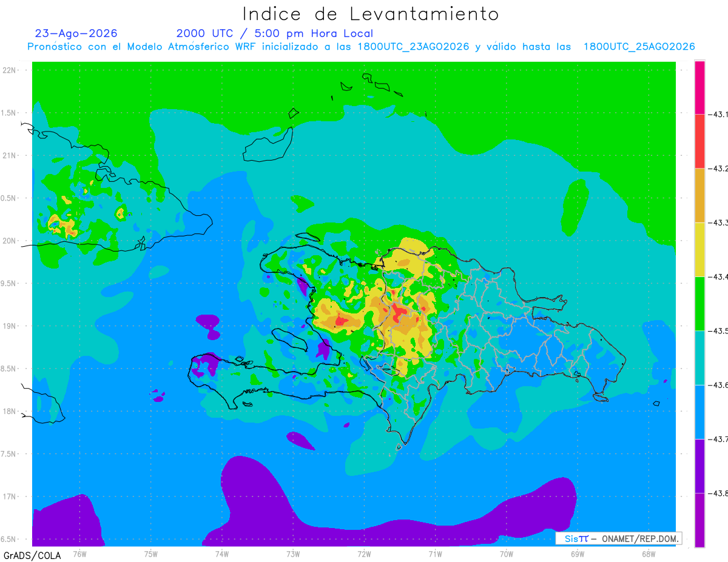Click the "22N" latitude axis label
The height and width of the screenshot is (562, 728).
tap(10, 70)
